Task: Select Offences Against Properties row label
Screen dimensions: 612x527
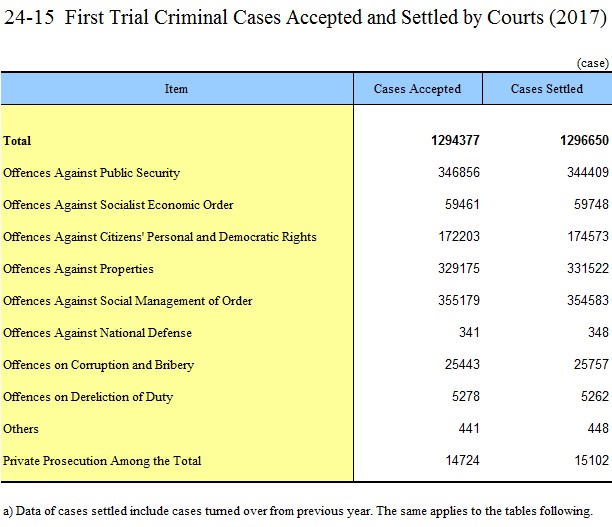Action: pyautogui.click(x=78, y=269)
